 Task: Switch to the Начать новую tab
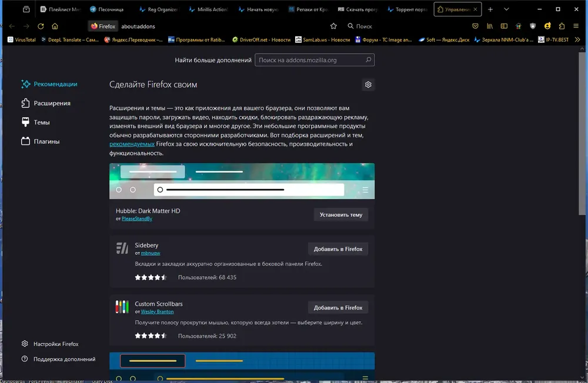258,9
